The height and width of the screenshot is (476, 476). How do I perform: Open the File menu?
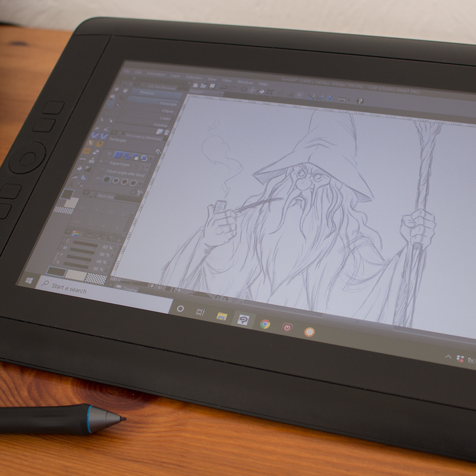point(127,71)
